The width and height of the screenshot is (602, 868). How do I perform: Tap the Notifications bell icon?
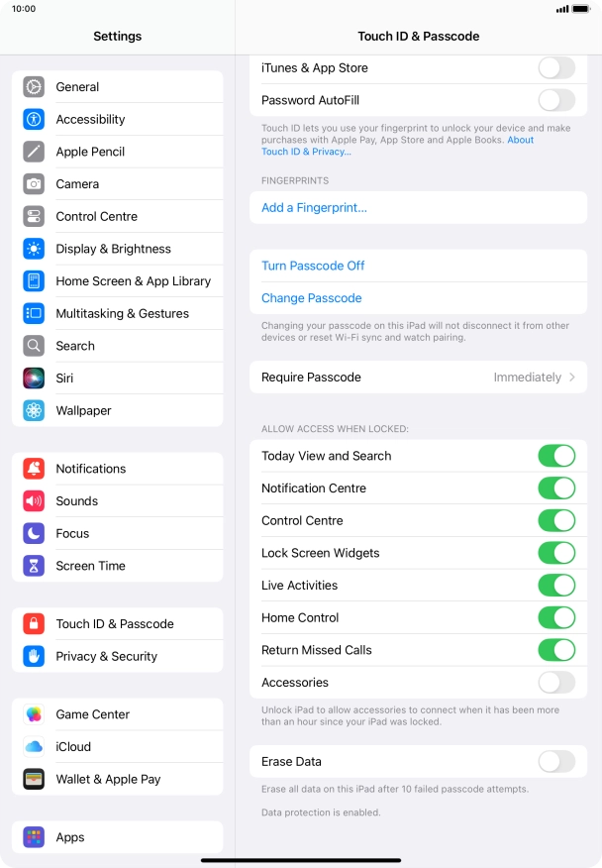pyautogui.click(x=34, y=469)
